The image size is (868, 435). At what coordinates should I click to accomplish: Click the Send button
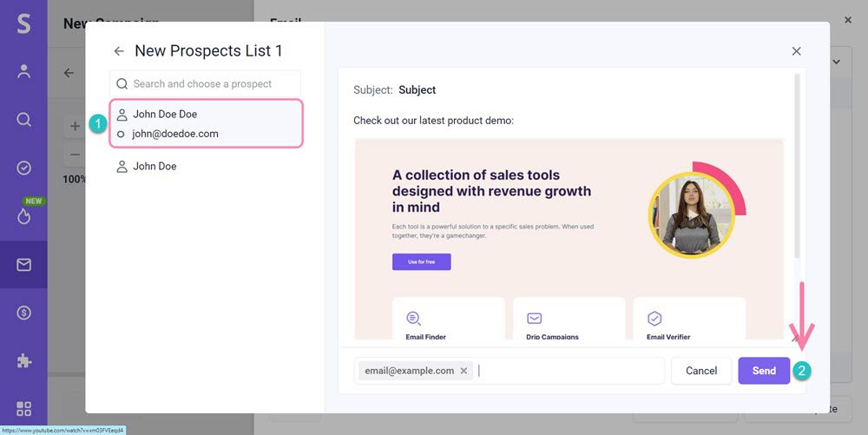pos(764,371)
